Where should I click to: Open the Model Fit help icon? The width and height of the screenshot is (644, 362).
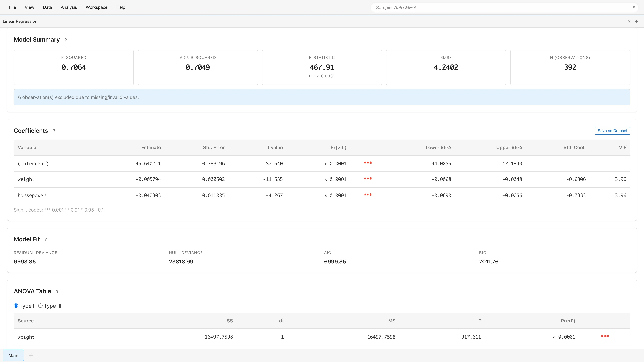point(46,239)
